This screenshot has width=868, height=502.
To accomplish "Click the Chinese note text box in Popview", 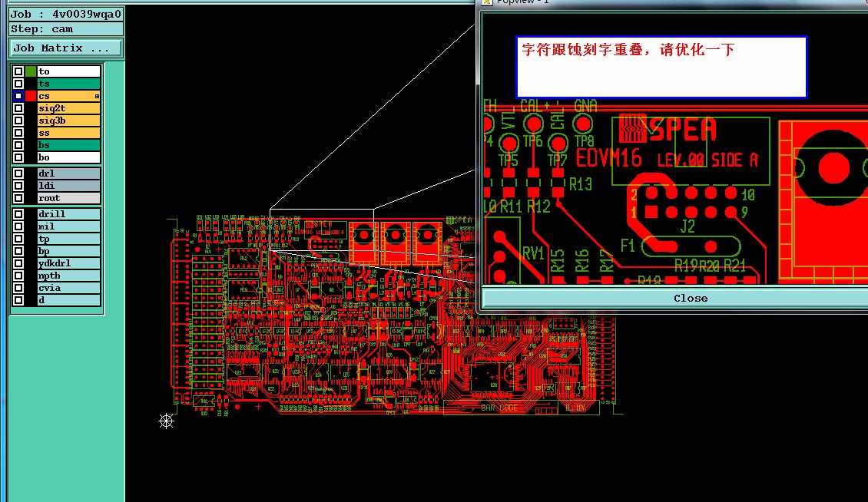I will (661, 67).
